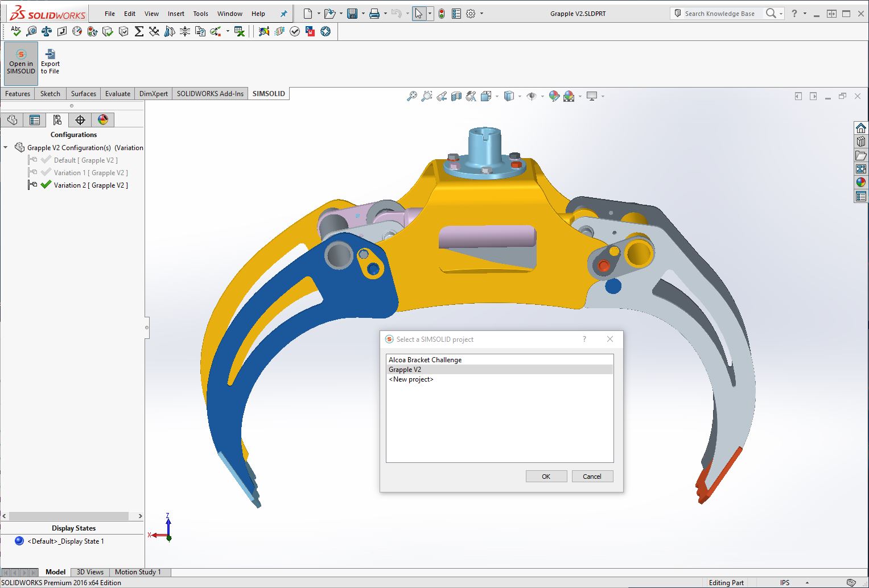The height and width of the screenshot is (588, 869).
Task: Switch to FeatureManager design tree tab
Action: 12,120
